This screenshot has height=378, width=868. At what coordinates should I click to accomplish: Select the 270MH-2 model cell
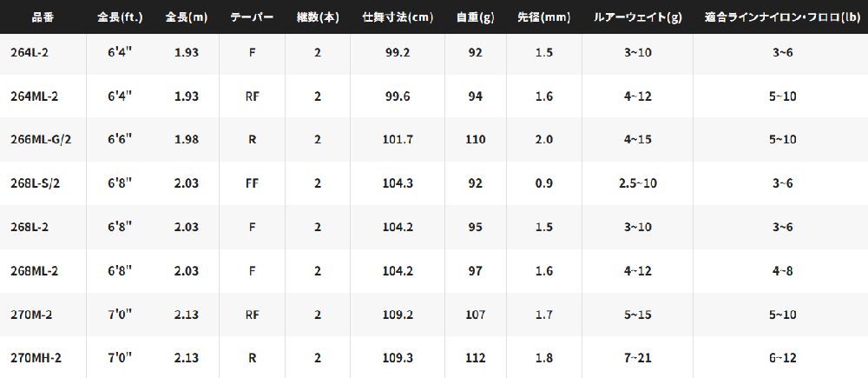pos(36,359)
